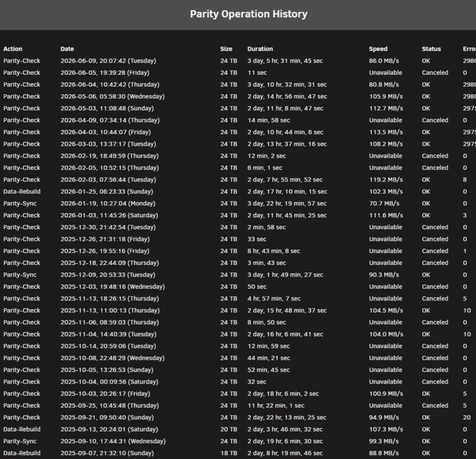The width and height of the screenshot is (476, 459).
Task: Select date 2026-02-05, 10:52:15 (Thursday)
Action: pos(110,168)
